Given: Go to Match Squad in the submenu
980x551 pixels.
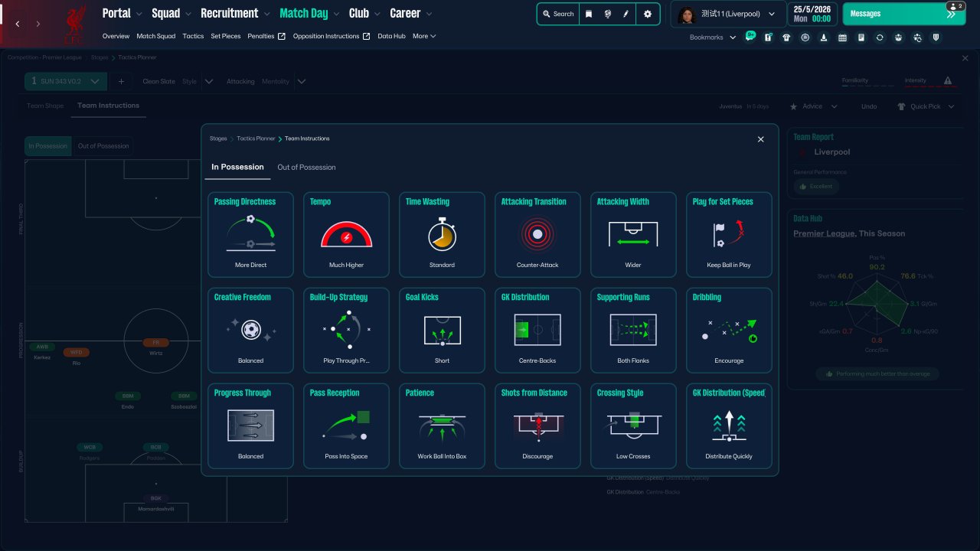Looking at the screenshot, I should (156, 36).
